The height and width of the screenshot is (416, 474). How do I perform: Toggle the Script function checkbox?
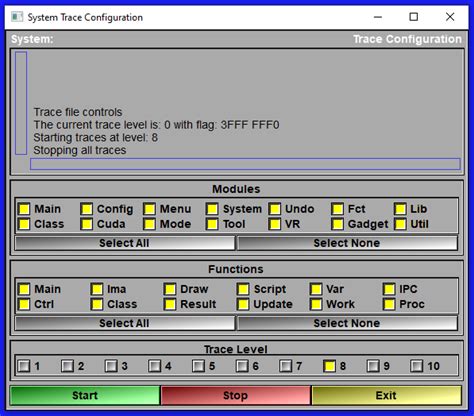click(243, 289)
